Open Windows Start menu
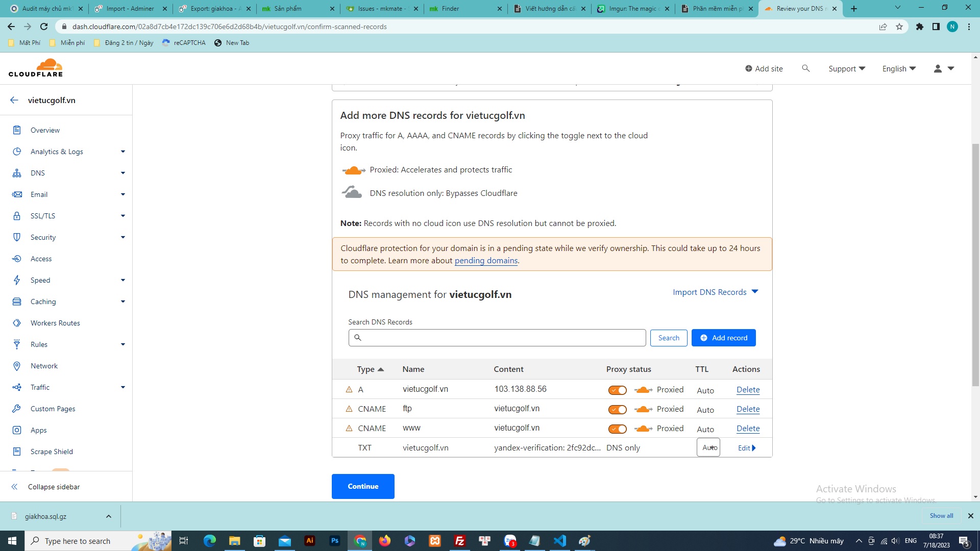980x551 pixels. click(x=12, y=541)
